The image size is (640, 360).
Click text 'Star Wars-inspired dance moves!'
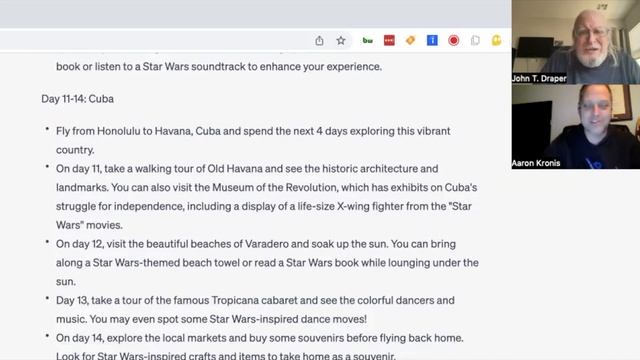point(288,319)
